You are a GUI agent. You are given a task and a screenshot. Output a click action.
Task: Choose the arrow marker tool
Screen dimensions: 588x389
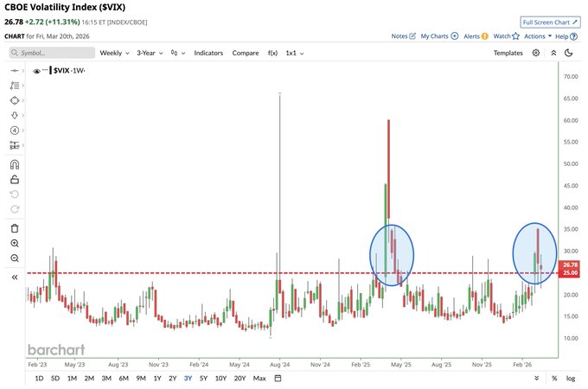[15, 116]
